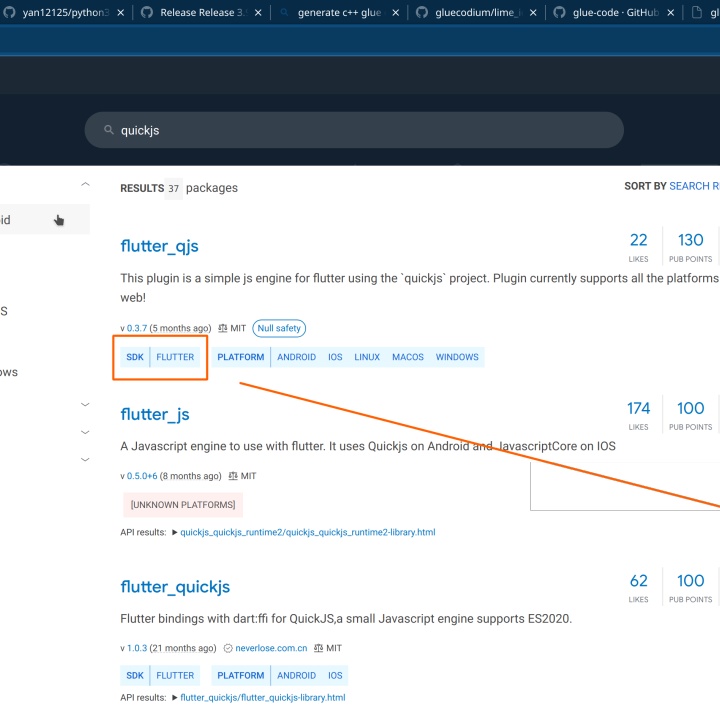720x720 pixels.
Task: Filter by IOS tag on flutter_quickjs
Action: pyautogui.click(x=335, y=675)
